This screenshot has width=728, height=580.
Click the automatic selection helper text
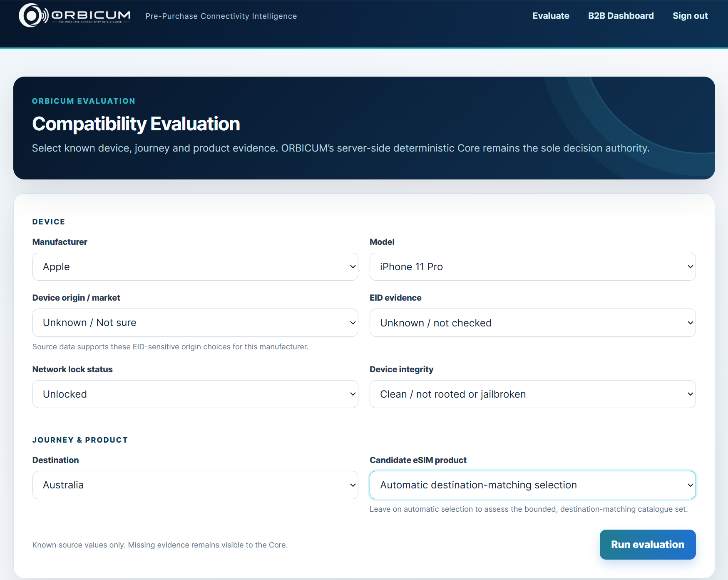pyautogui.click(x=529, y=509)
